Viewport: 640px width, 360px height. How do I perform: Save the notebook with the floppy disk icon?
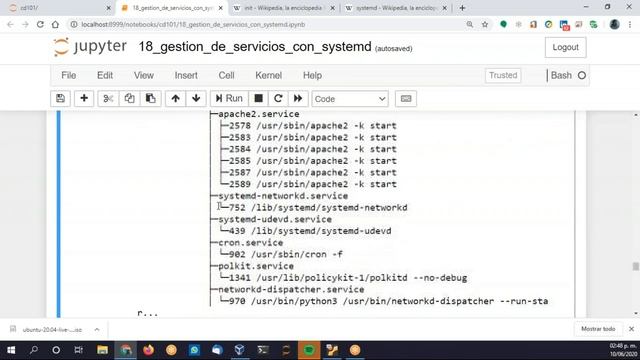point(60,98)
